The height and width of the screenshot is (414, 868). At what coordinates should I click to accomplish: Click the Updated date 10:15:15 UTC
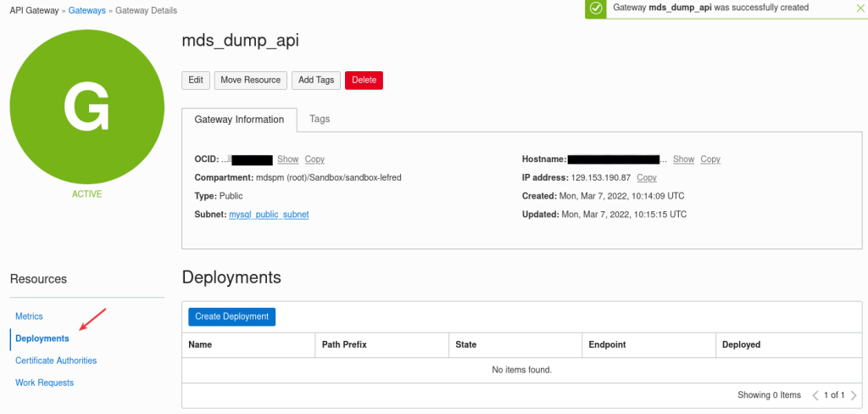point(624,214)
